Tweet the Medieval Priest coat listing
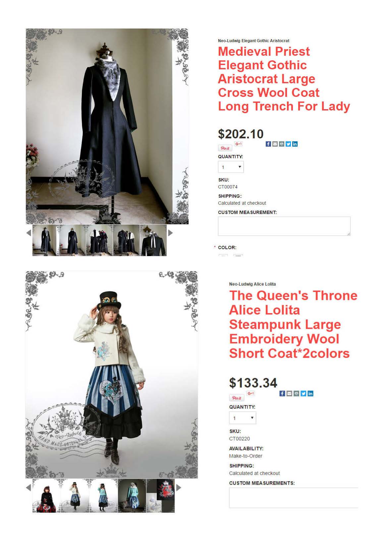Image resolution: width=392 pixels, height=555 pixels. [288, 144]
